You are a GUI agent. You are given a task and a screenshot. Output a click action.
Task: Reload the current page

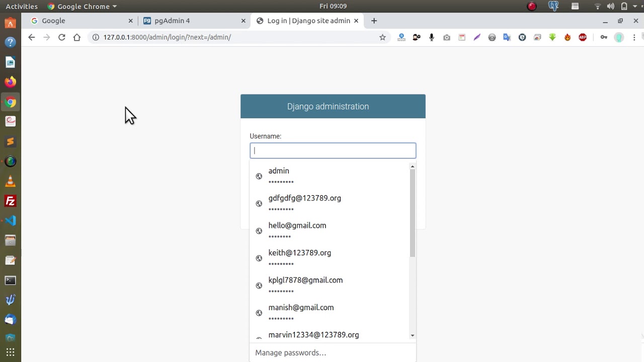click(x=62, y=37)
